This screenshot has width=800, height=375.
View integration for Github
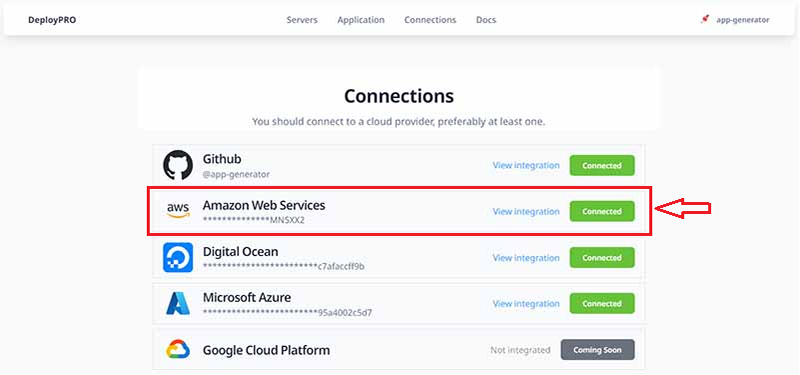(x=526, y=165)
